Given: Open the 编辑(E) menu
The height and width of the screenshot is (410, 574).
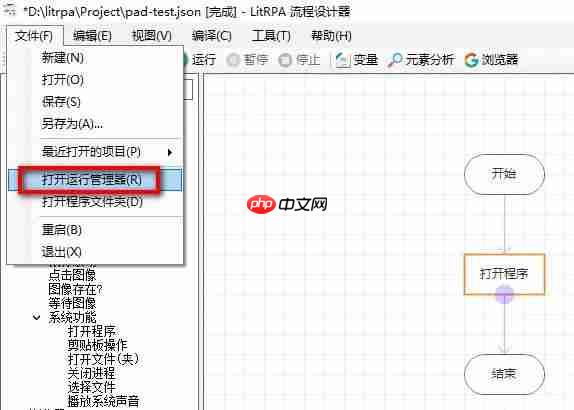Looking at the screenshot, I should [x=92, y=36].
